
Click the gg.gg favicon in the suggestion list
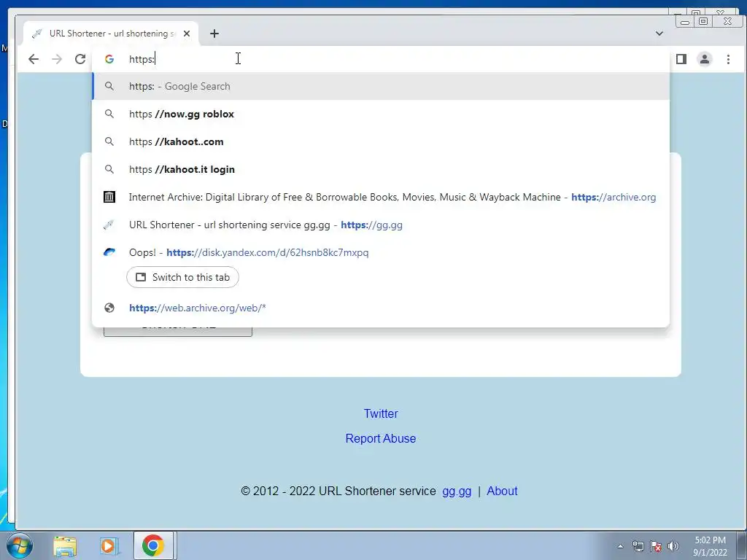(x=109, y=225)
